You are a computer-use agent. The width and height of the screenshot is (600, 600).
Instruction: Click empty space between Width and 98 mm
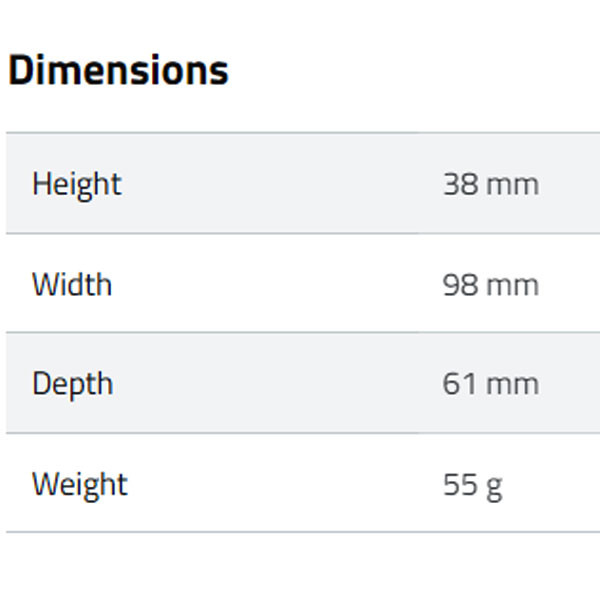280,284
